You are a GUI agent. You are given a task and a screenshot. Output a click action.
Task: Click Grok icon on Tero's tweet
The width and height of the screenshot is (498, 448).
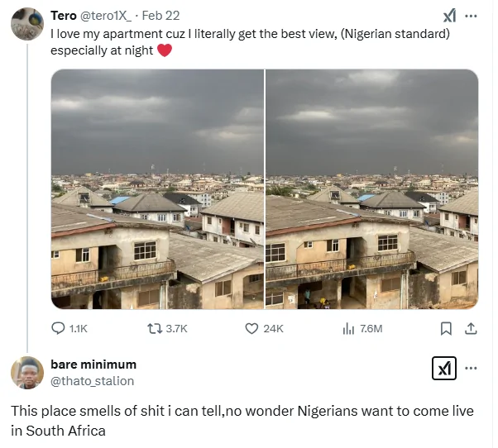(449, 16)
